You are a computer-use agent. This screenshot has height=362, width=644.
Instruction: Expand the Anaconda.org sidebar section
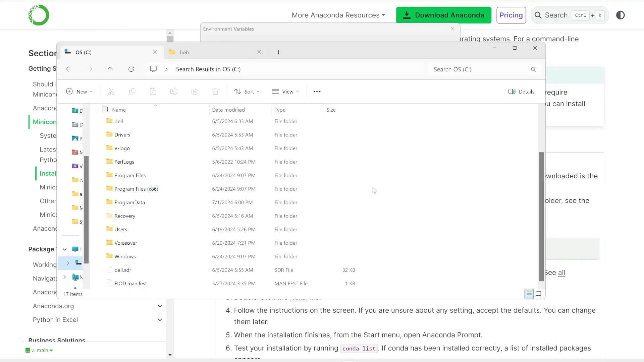pos(160,306)
